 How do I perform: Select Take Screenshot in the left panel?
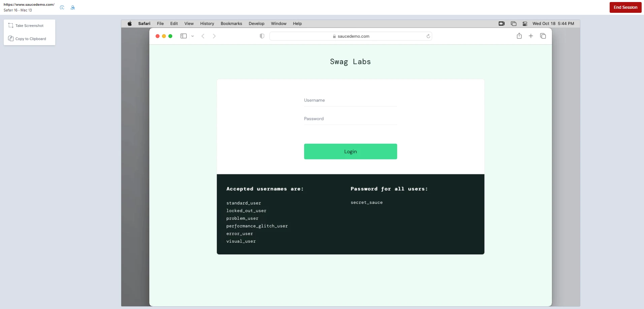tap(29, 26)
